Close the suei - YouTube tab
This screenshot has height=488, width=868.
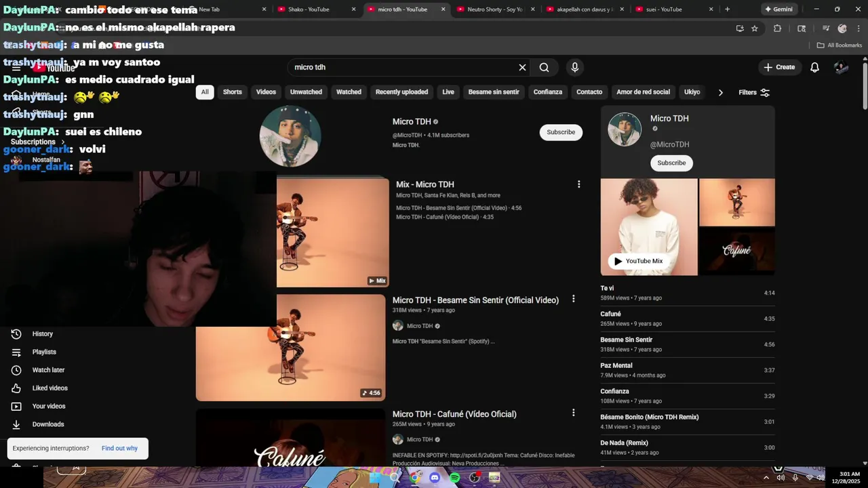711,9
